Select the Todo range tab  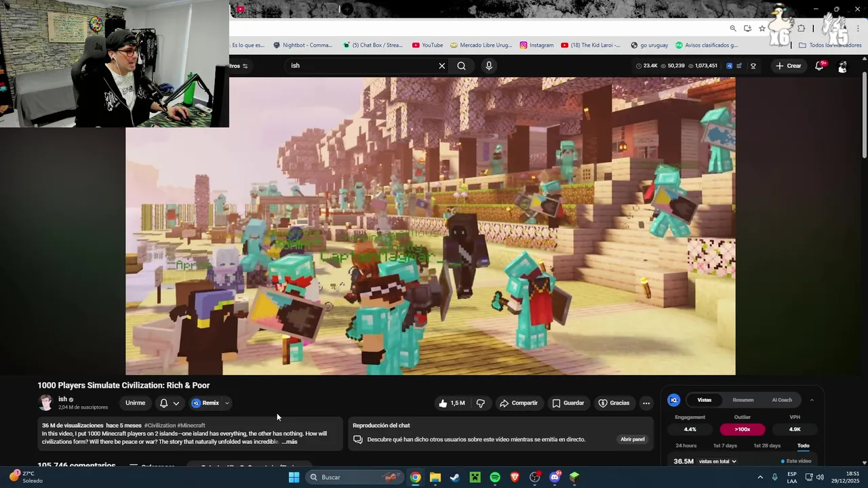804,446
